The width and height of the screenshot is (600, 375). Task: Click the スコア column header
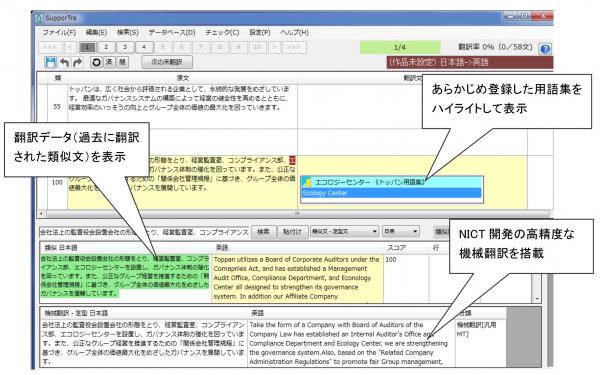coord(396,248)
